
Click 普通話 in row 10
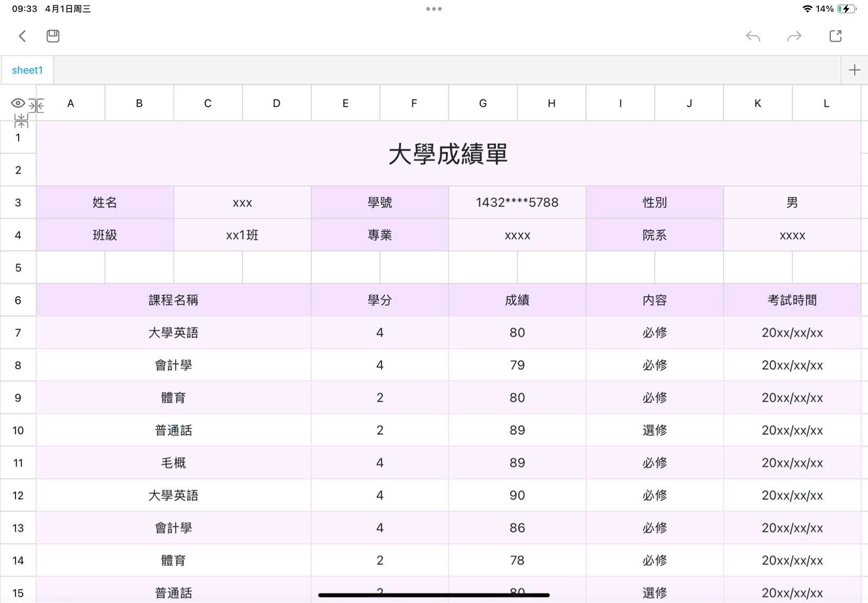pyautogui.click(x=174, y=430)
